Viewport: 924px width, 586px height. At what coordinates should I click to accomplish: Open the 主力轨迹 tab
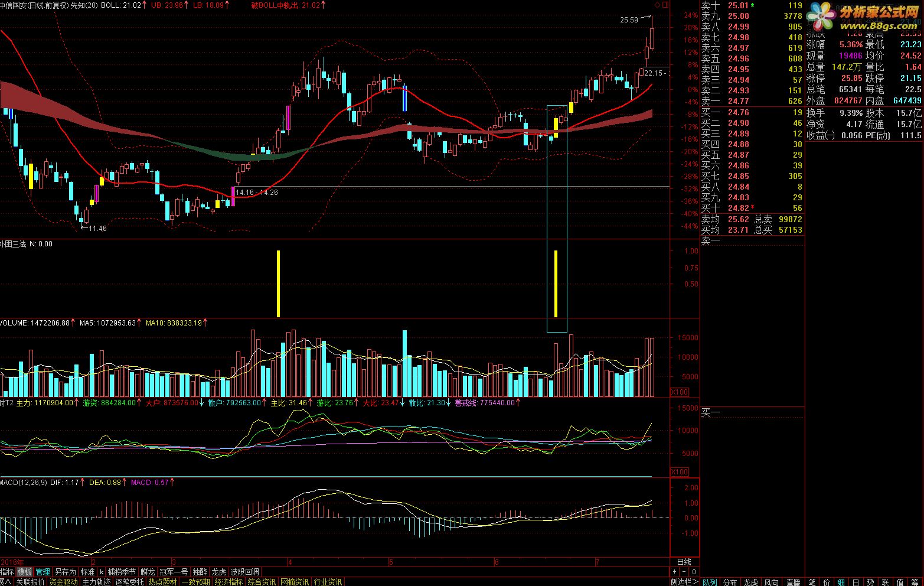pyautogui.click(x=96, y=582)
